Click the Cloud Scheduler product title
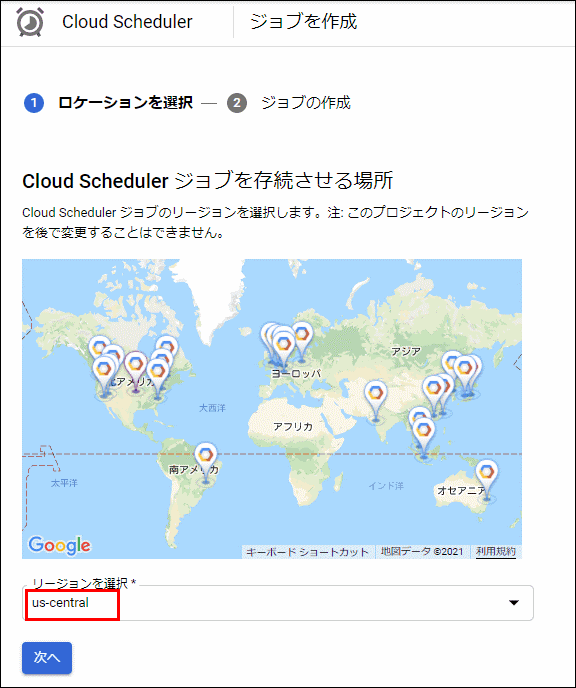This screenshot has height=688, width=576. 127,22
